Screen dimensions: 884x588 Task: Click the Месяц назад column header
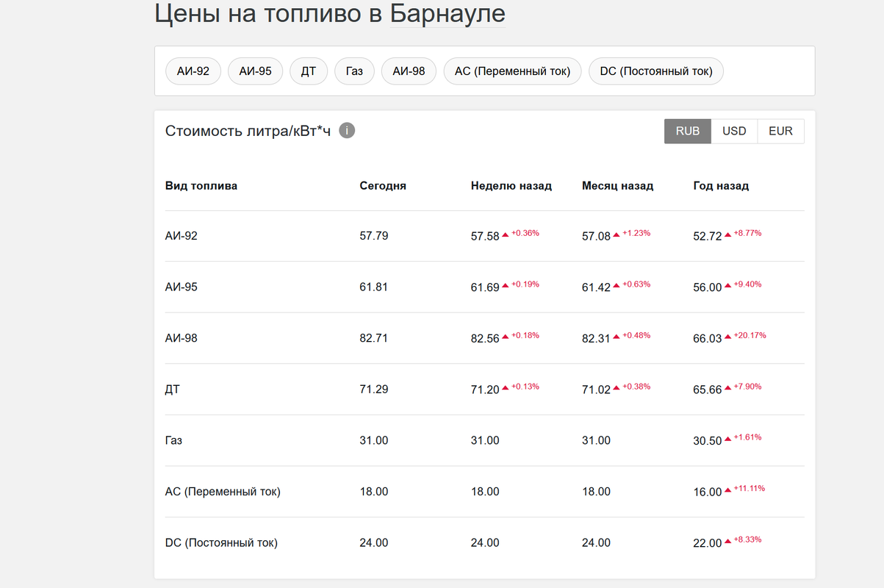[x=618, y=186]
